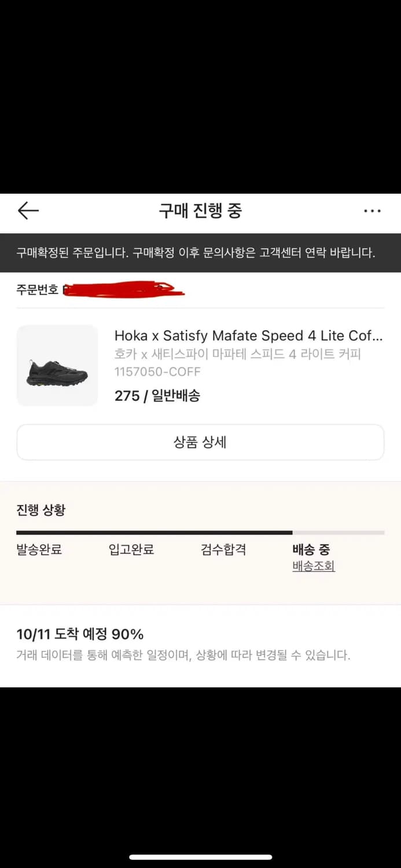Open the three-dot more options menu
The width and height of the screenshot is (401, 868).
372,211
